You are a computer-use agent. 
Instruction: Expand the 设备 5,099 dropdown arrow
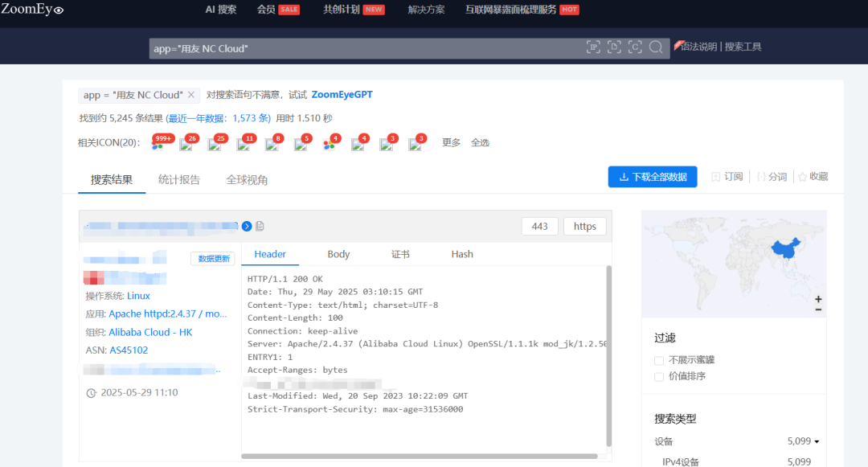tap(817, 441)
